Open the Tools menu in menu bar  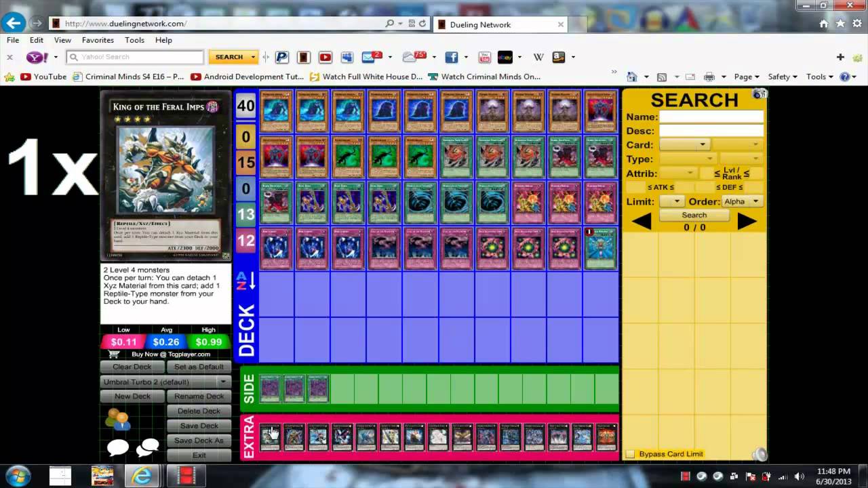pyautogui.click(x=134, y=40)
